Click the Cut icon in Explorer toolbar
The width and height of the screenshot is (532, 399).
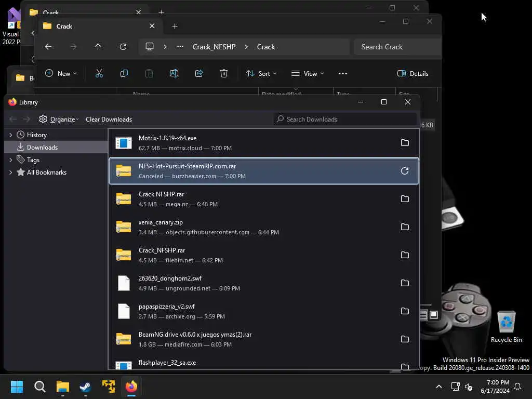click(99, 73)
